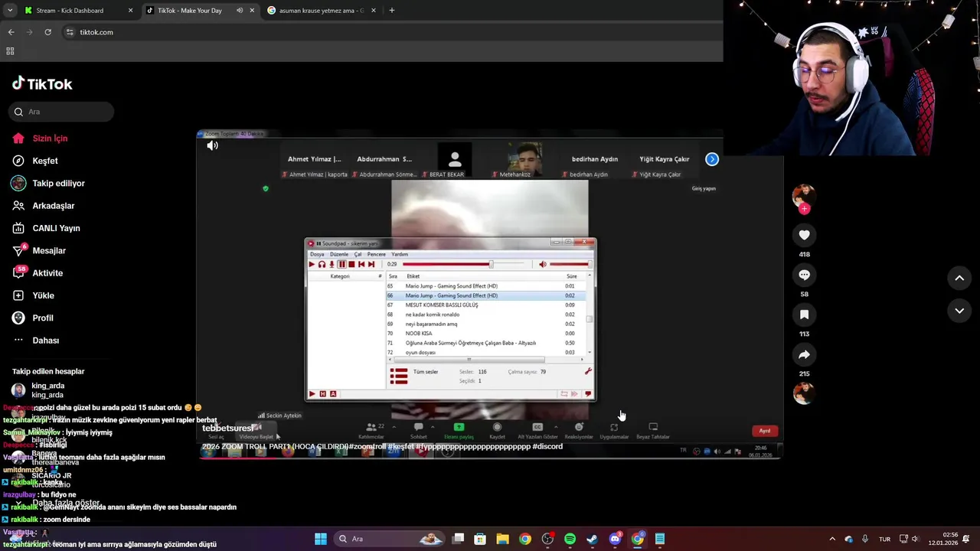Click the TikTok logo
980x551 pixels.
tap(42, 83)
